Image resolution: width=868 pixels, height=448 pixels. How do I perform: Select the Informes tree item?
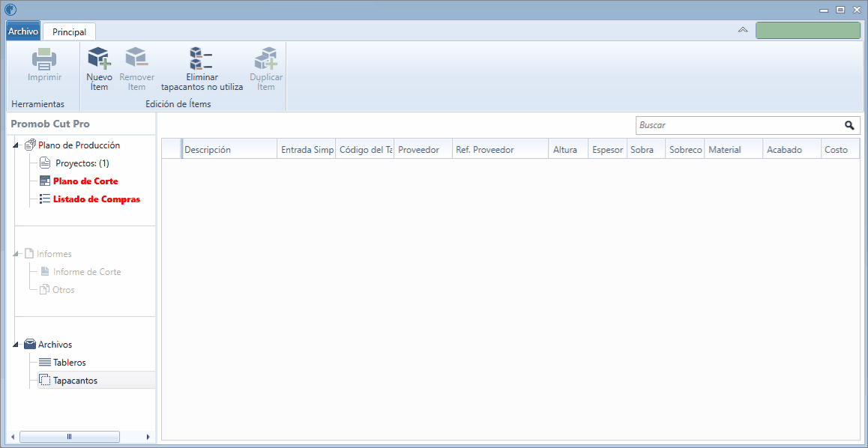pyautogui.click(x=54, y=254)
